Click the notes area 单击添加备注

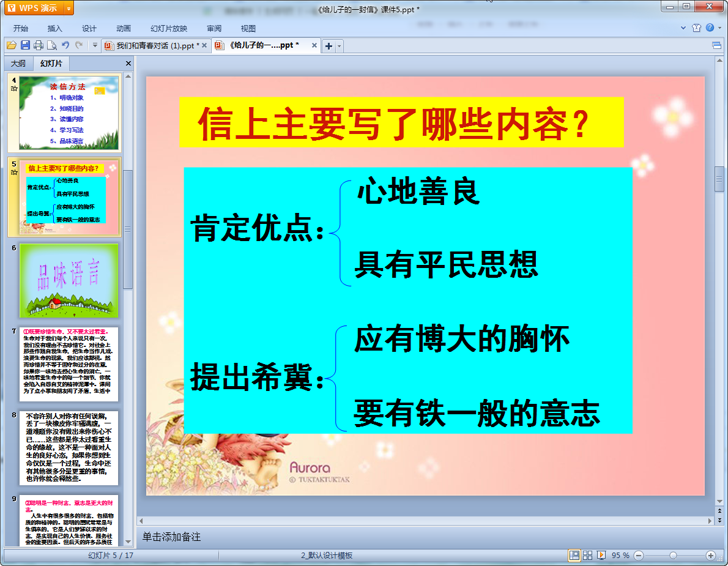tap(171, 537)
